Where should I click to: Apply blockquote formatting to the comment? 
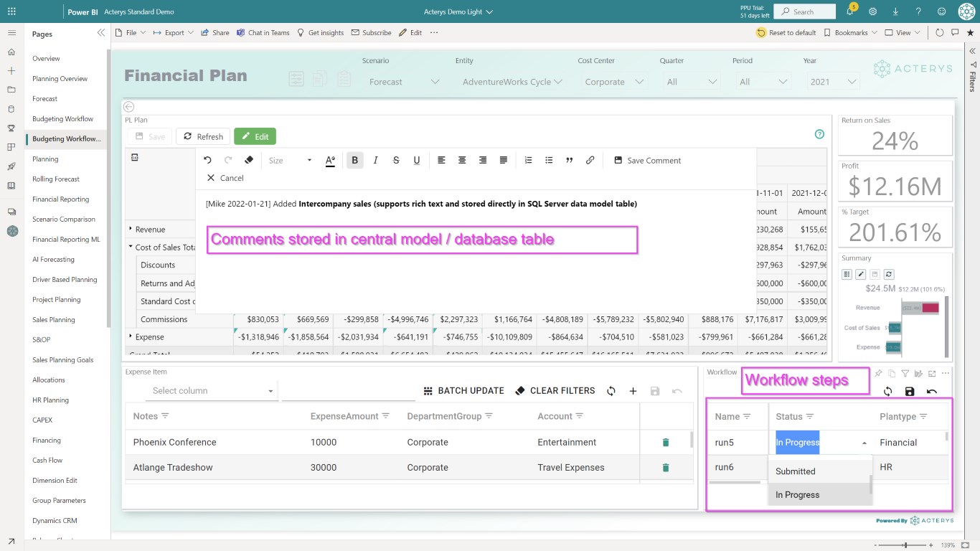point(570,161)
